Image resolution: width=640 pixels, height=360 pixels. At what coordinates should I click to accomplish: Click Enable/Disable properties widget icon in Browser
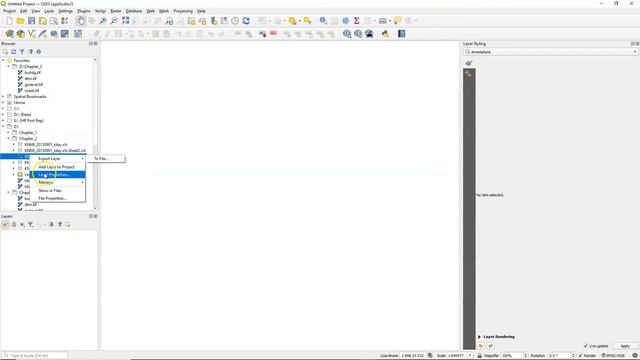pyautogui.click(x=39, y=52)
